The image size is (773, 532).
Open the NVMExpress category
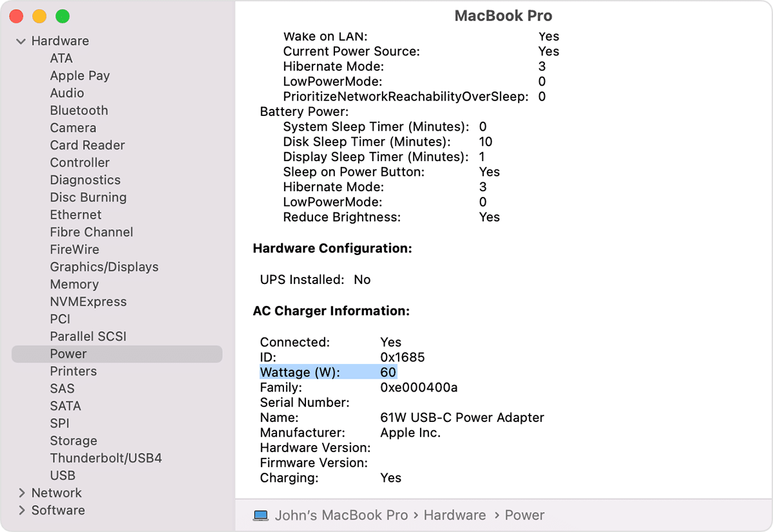[x=88, y=302]
